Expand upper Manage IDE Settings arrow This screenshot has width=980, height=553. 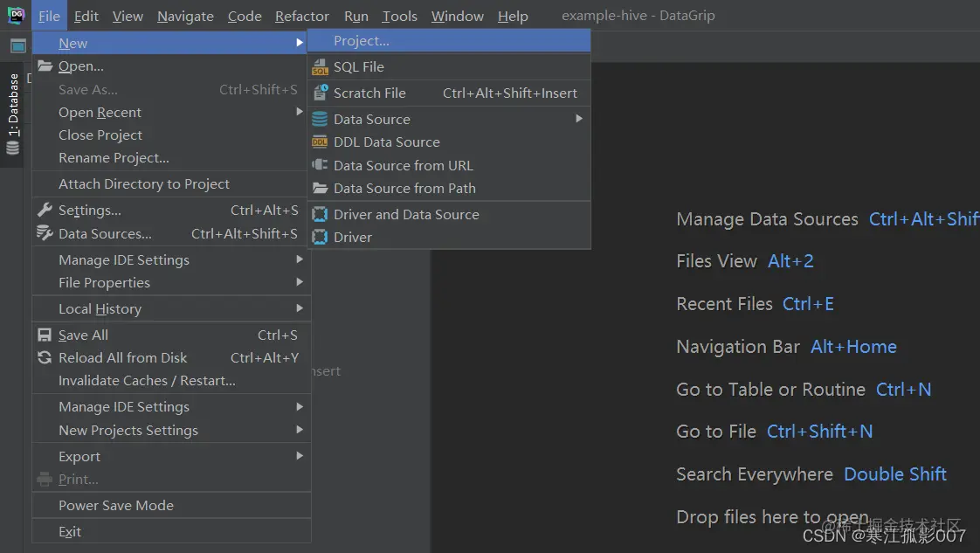coord(300,259)
